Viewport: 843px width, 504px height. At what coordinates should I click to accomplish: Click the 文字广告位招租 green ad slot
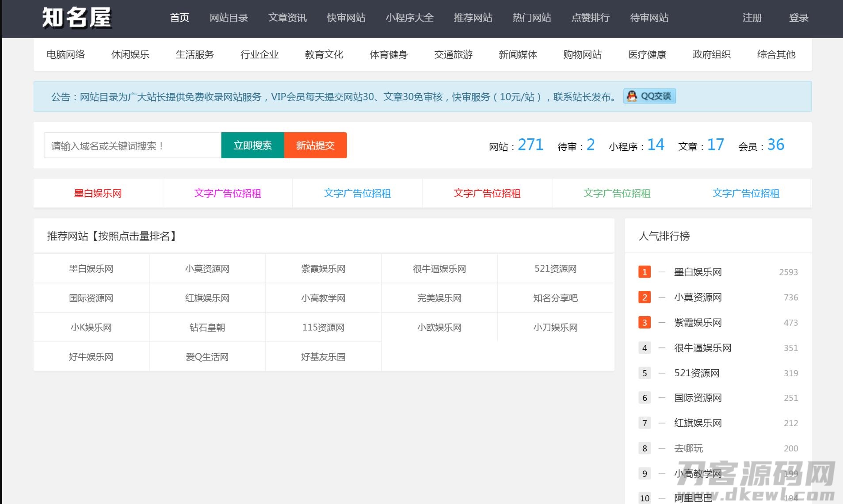click(617, 193)
